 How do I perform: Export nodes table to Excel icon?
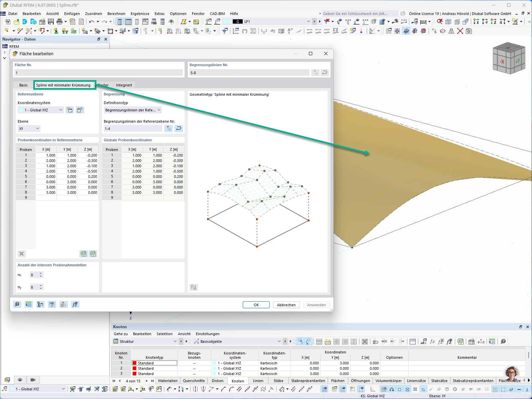click(x=461, y=341)
